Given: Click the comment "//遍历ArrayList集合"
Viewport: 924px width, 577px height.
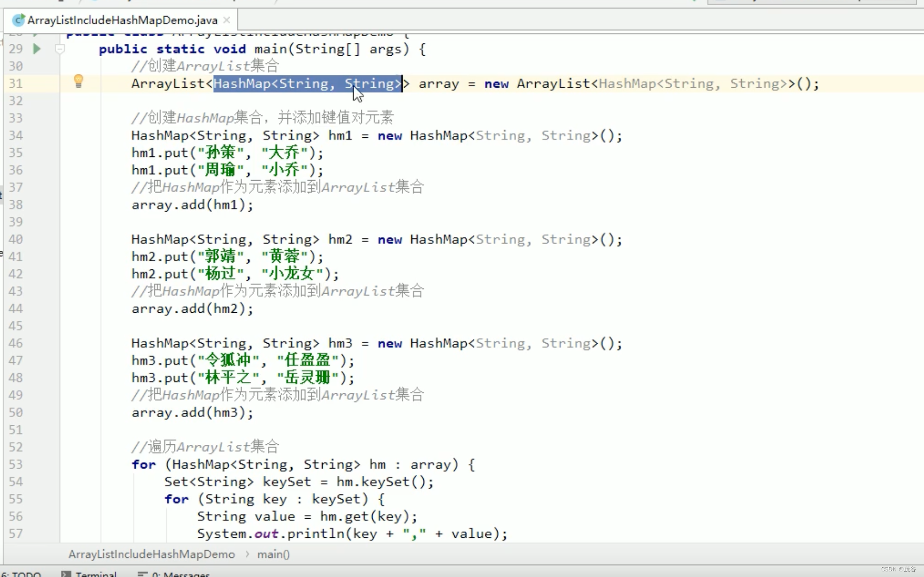Looking at the screenshot, I should click(205, 447).
